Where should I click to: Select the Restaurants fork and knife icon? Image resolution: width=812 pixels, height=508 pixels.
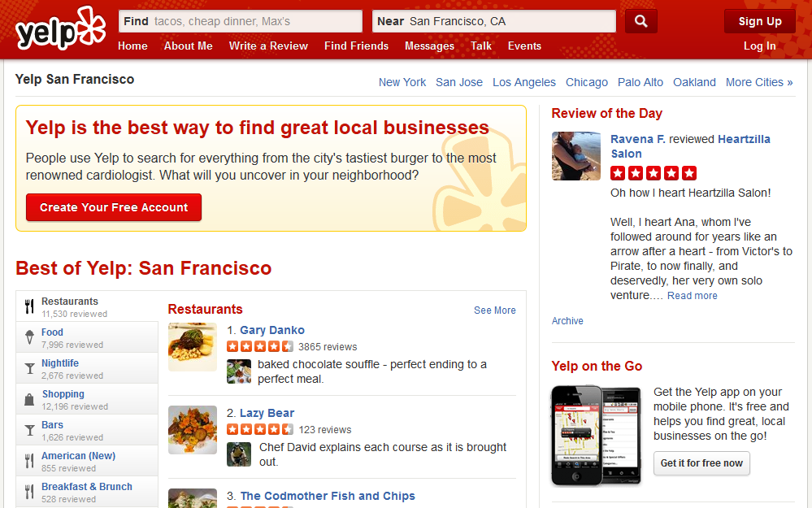tap(29, 306)
